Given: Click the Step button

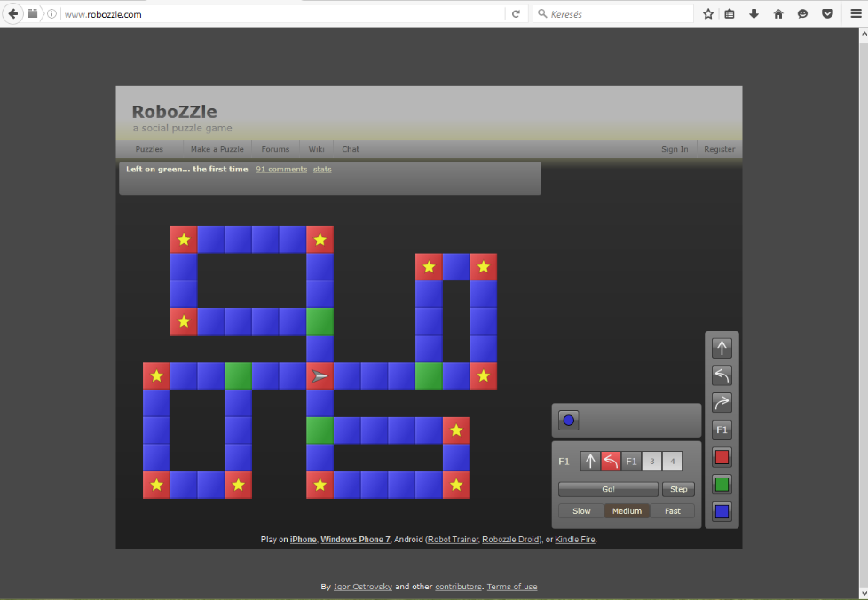Looking at the screenshot, I should pyautogui.click(x=678, y=489).
